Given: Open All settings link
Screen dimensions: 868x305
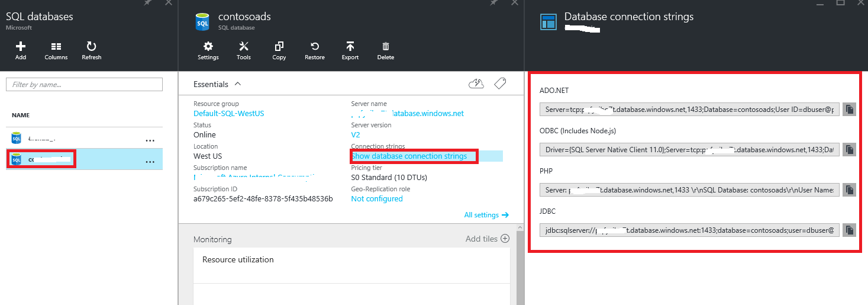Looking at the screenshot, I should 486,215.
